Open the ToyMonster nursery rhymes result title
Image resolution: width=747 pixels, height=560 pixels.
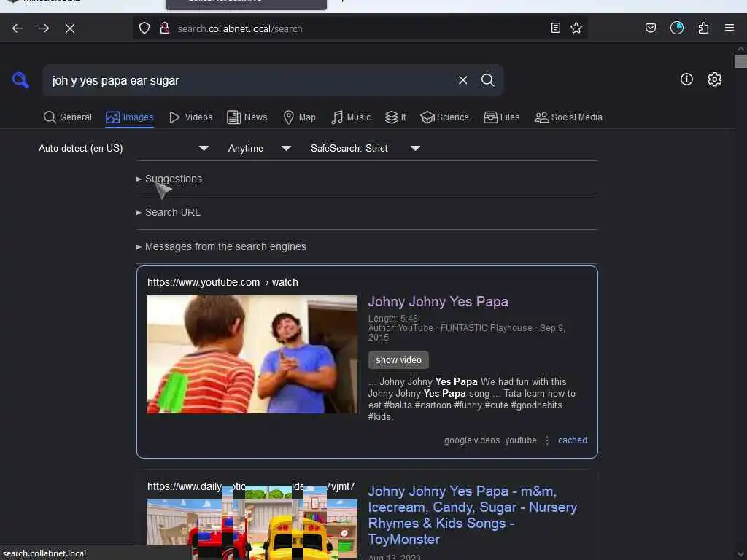click(x=472, y=516)
